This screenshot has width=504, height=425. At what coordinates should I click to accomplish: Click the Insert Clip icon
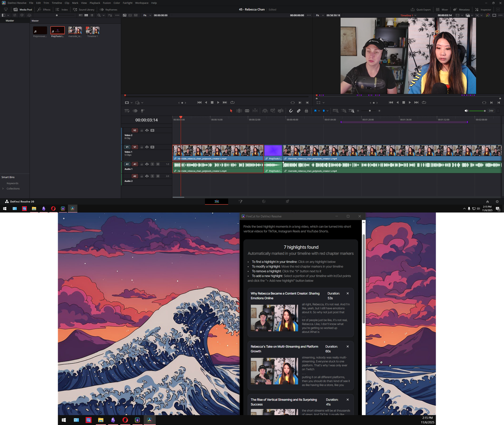265,111
